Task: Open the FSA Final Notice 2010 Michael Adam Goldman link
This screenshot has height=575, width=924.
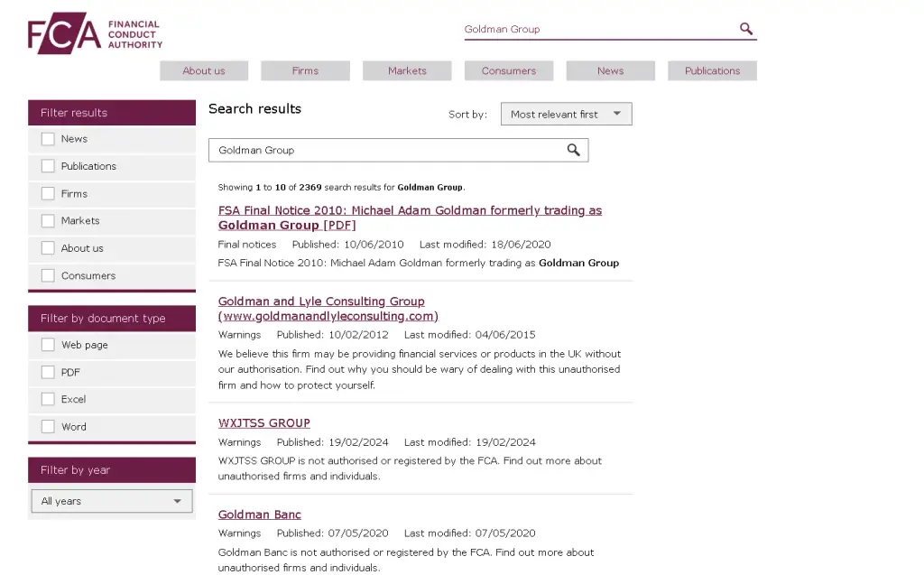Action: (411, 218)
